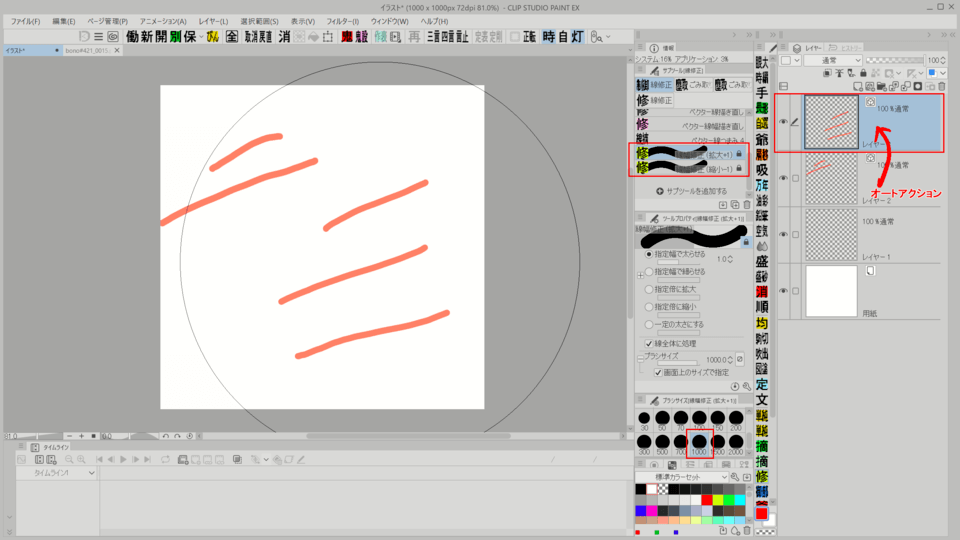The image size is (960, 540).
Task: Select the 文 tool in the tool palette
Action: 762,400
